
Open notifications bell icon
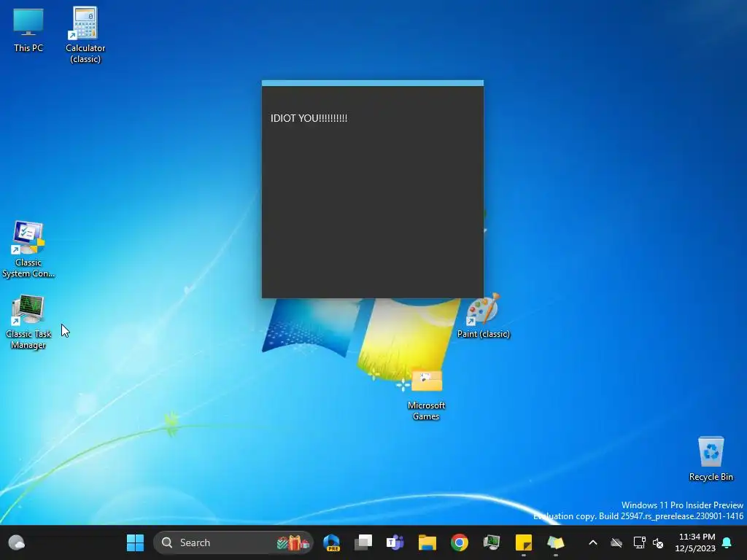[x=727, y=542]
